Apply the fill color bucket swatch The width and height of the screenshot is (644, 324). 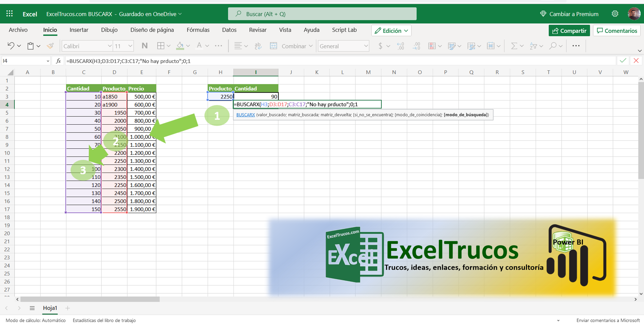180,46
